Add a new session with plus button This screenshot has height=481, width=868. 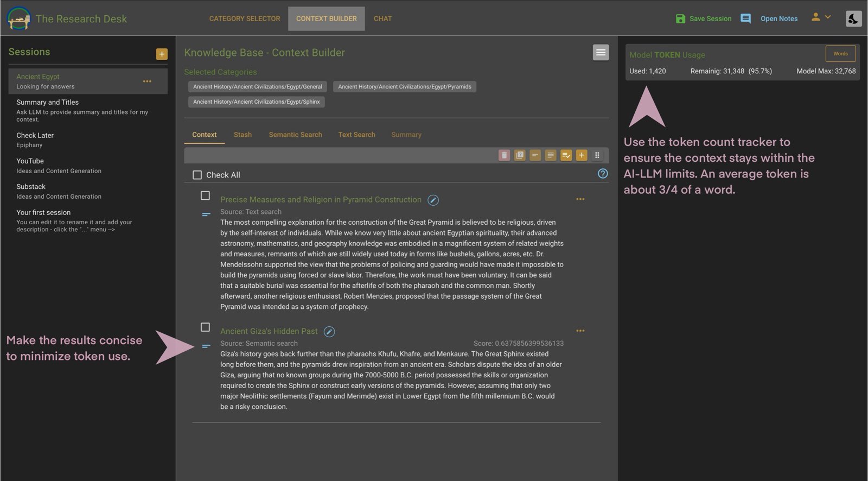[x=162, y=54]
